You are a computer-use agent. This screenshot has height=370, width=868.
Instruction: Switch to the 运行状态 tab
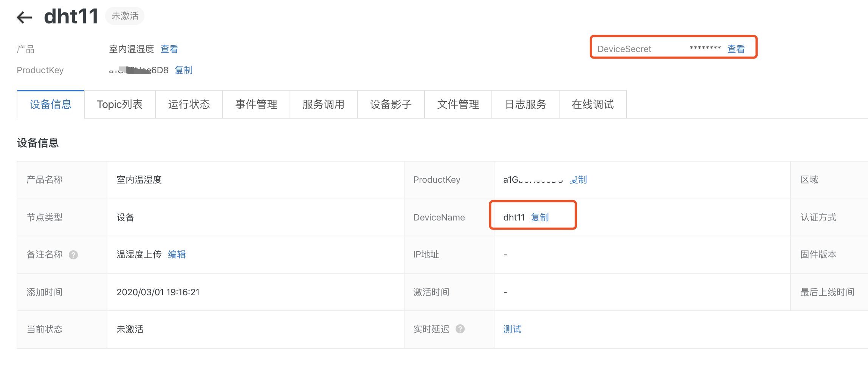coord(189,105)
